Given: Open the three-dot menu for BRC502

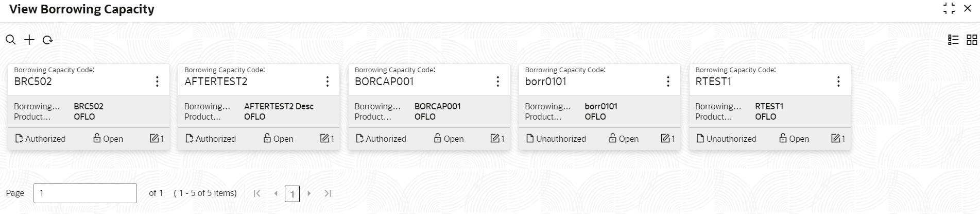Looking at the screenshot, I should coord(157,81).
